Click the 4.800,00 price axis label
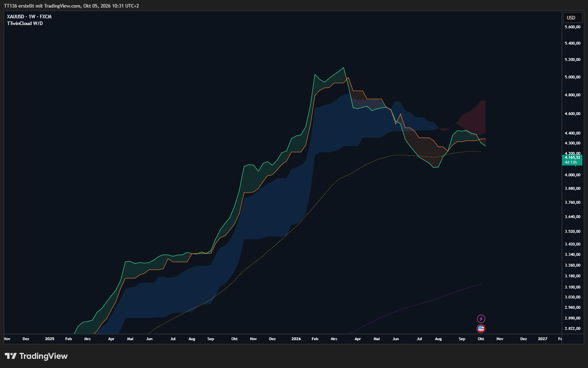The image size is (588, 368). pyautogui.click(x=572, y=95)
